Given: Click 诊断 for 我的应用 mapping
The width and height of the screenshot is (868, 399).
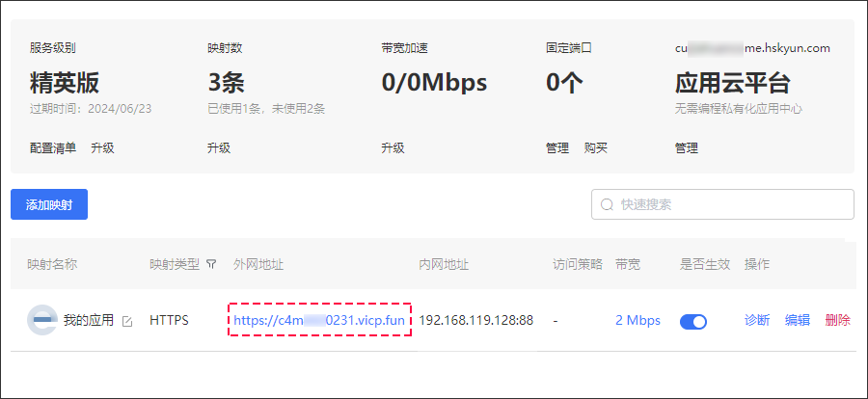Looking at the screenshot, I should [x=757, y=320].
